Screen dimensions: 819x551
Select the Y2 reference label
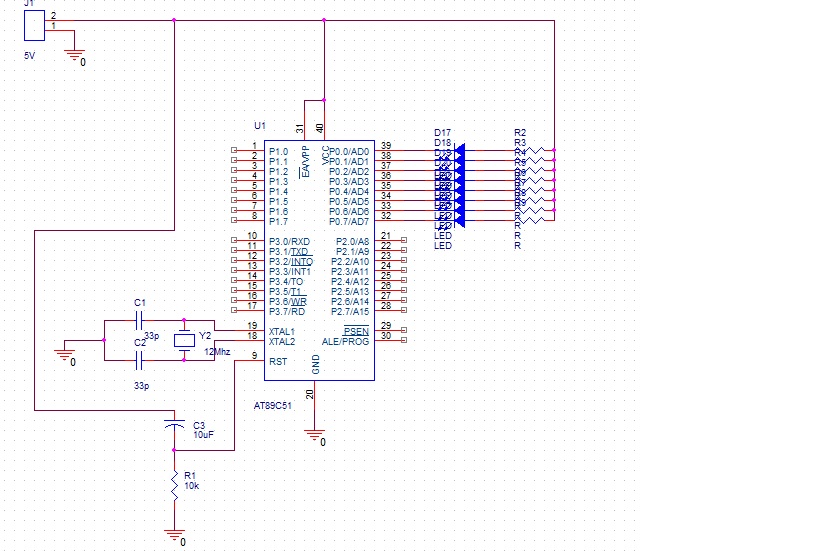pos(205,336)
